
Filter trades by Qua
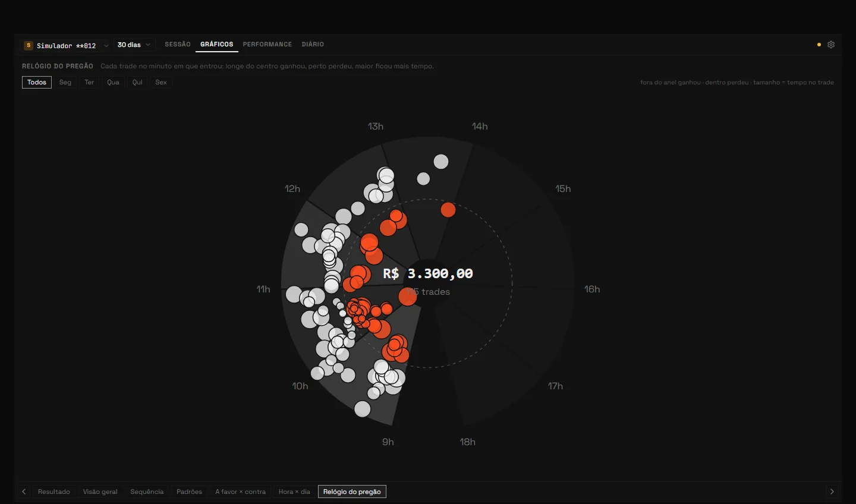[x=113, y=82]
